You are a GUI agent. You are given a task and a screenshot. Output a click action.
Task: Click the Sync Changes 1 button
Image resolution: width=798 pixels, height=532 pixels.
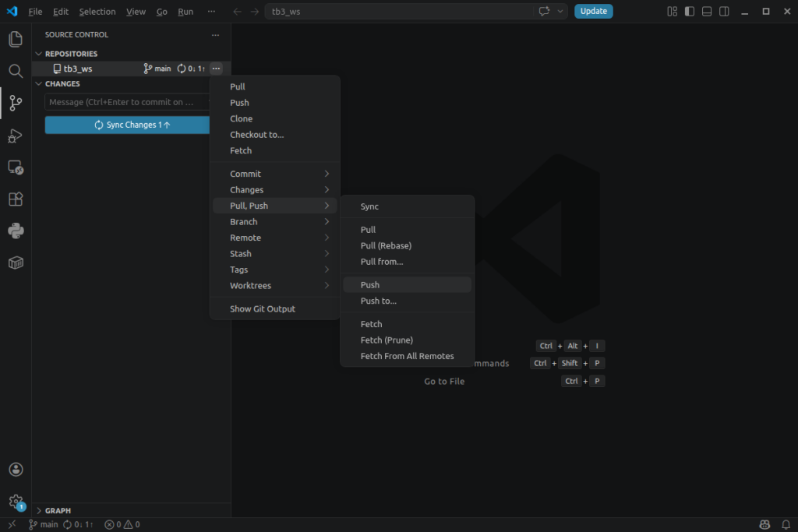click(127, 125)
